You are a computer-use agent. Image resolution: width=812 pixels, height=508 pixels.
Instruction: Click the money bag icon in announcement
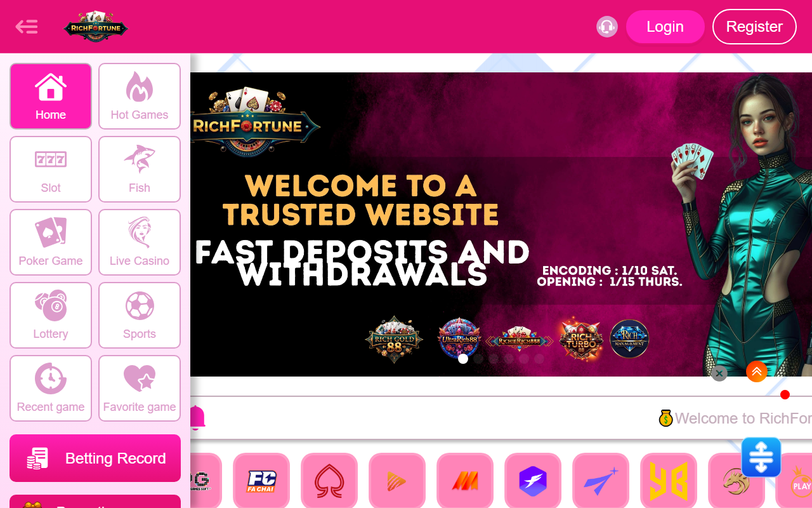tap(665, 418)
